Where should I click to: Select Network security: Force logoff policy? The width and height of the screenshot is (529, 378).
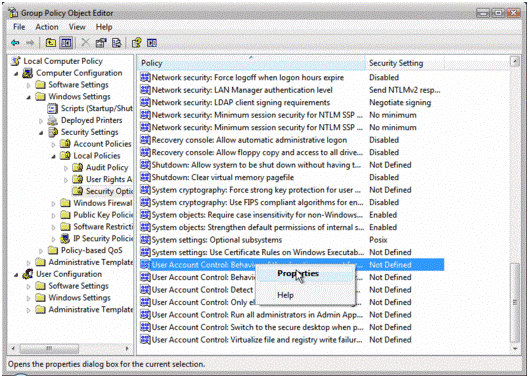coord(248,77)
